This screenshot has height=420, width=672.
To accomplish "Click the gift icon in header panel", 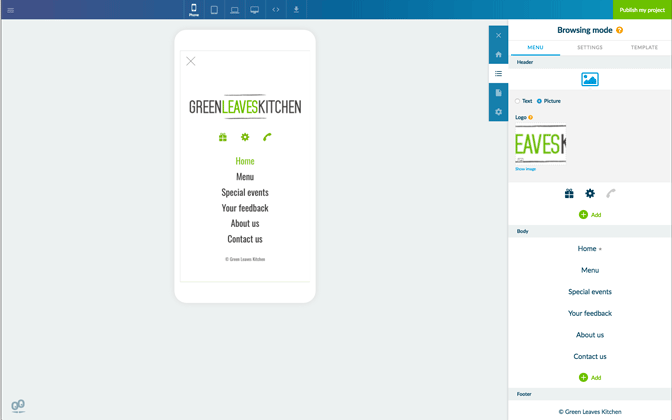I will pos(569,193).
